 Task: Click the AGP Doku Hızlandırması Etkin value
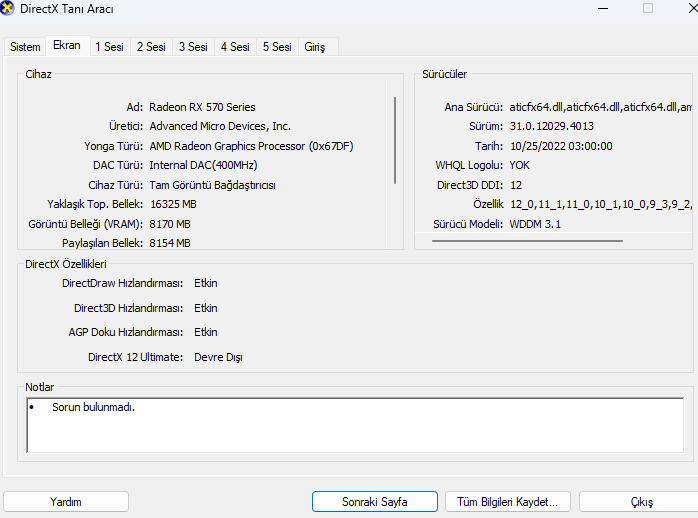point(206,332)
